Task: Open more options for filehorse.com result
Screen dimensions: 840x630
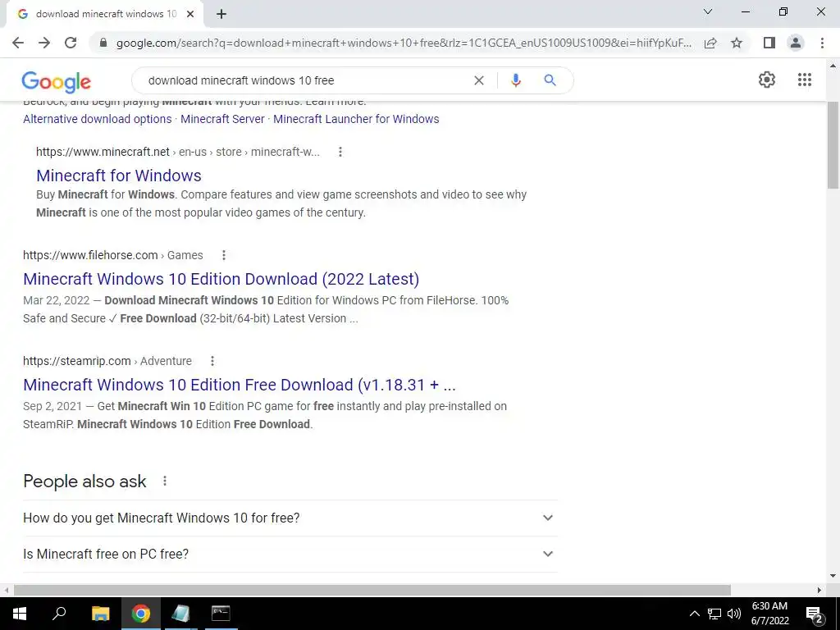Action: pos(224,255)
